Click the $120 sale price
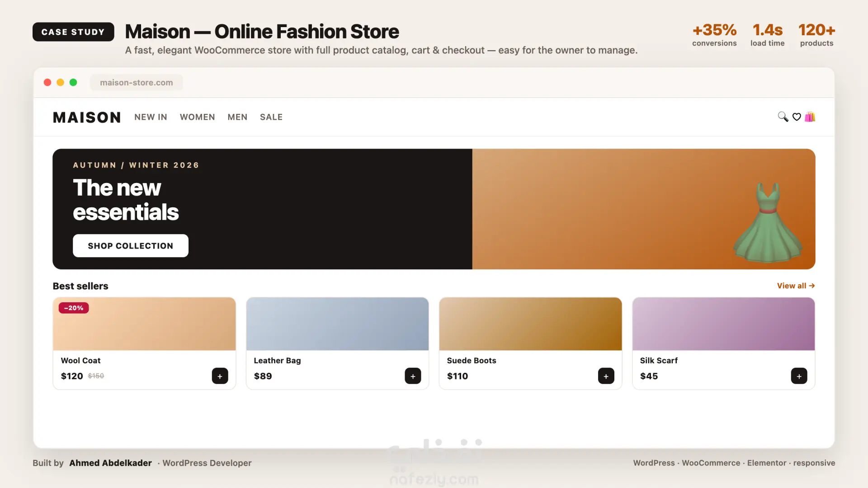 click(72, 376)
